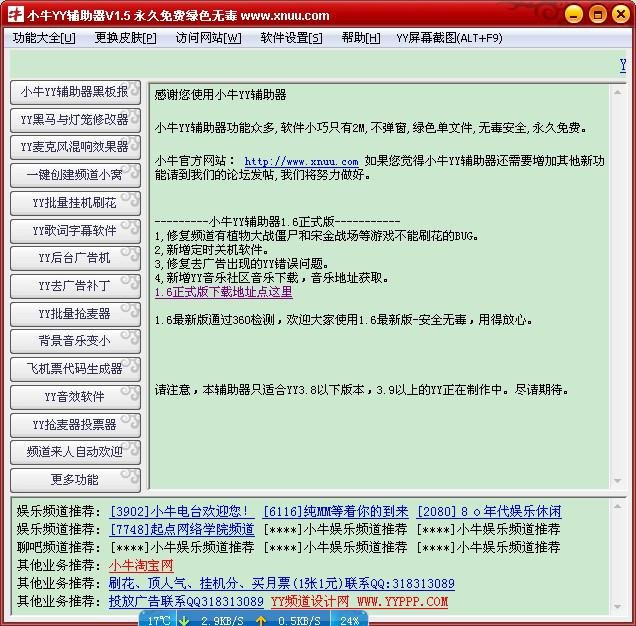Click main text panel scroll up arrow
This screenshot has width=636, height=626.
[x=618, y=93]
